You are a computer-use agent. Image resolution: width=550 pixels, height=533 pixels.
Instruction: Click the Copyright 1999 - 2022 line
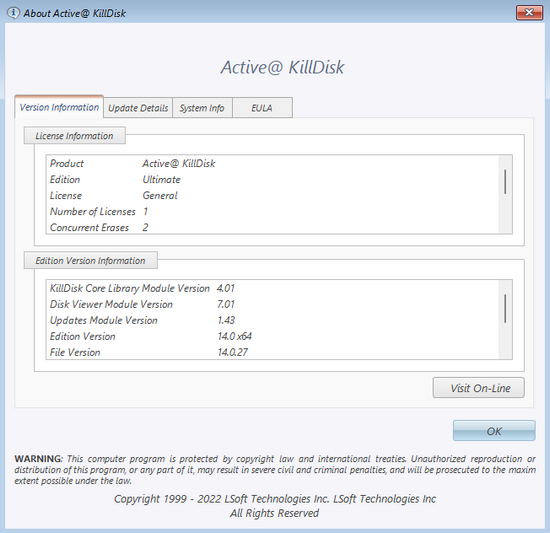coord(275,499)
